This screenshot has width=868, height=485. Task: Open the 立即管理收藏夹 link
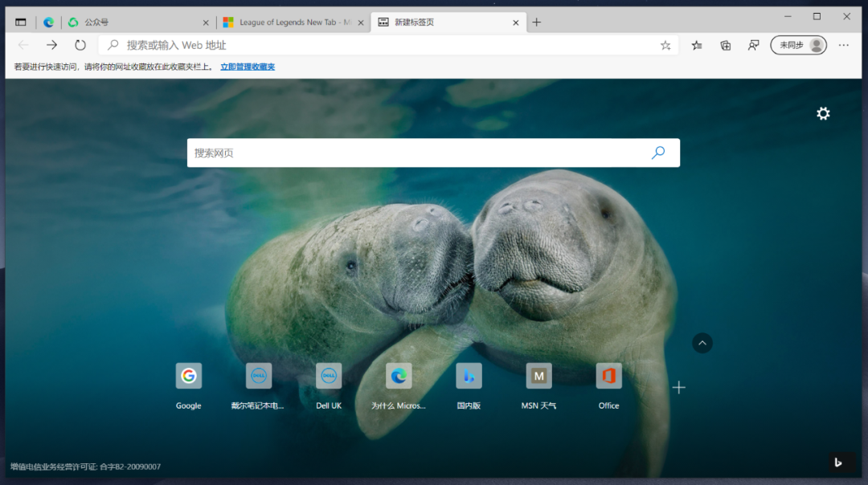248,67
